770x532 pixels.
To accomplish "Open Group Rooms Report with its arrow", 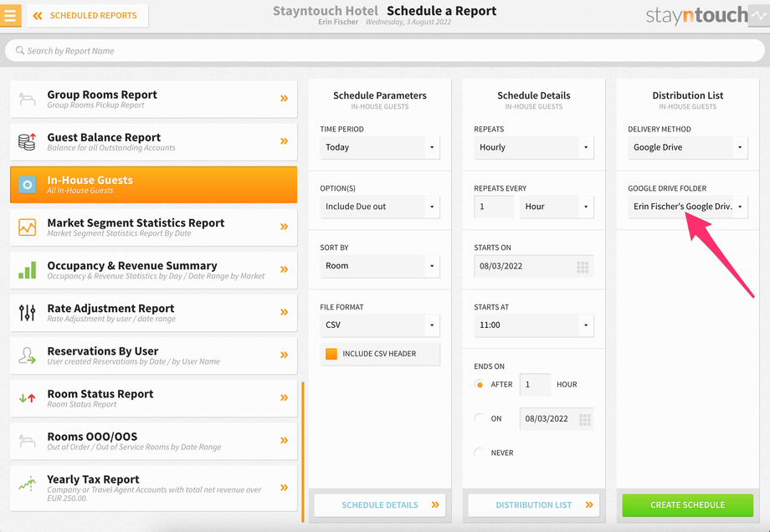I will [x=284, y=99].
